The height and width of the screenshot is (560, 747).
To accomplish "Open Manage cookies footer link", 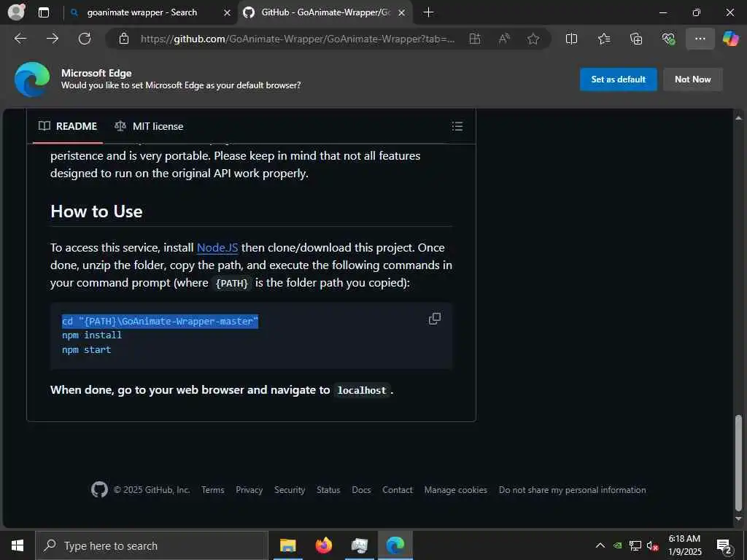I will (455, 490).
